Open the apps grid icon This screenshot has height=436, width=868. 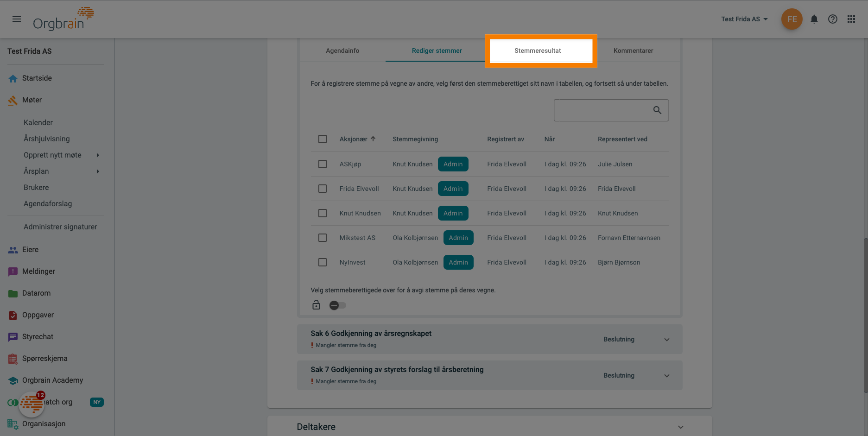click(x=851, y=19)
